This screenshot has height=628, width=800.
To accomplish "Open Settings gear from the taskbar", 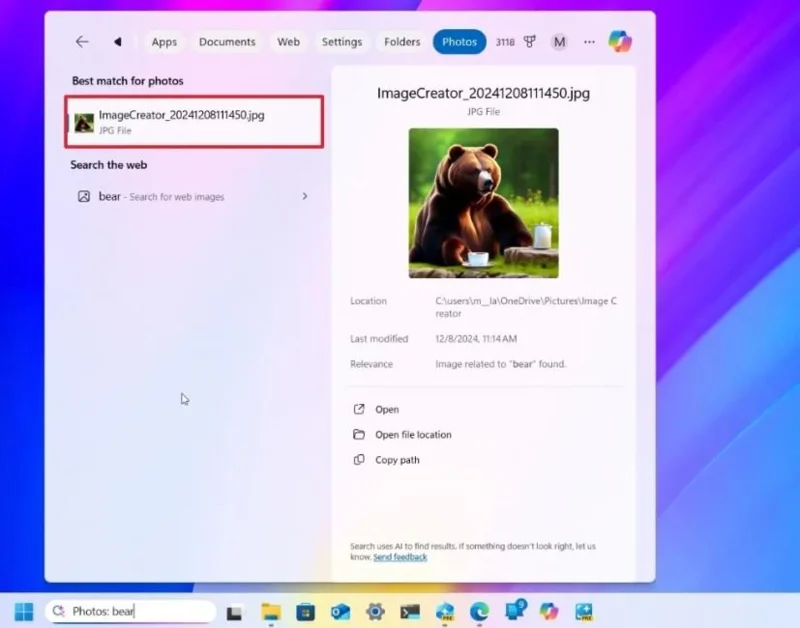I will click(375, 611).
